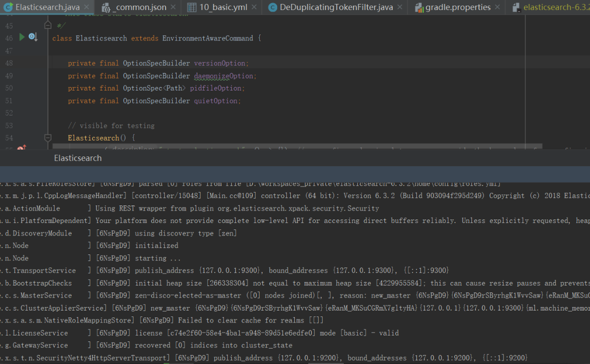Screen dimensions: 590x364
Task: Click the class icon on DeDuplicatingTokenFilter.java tab
Action: tap(273, 7)
